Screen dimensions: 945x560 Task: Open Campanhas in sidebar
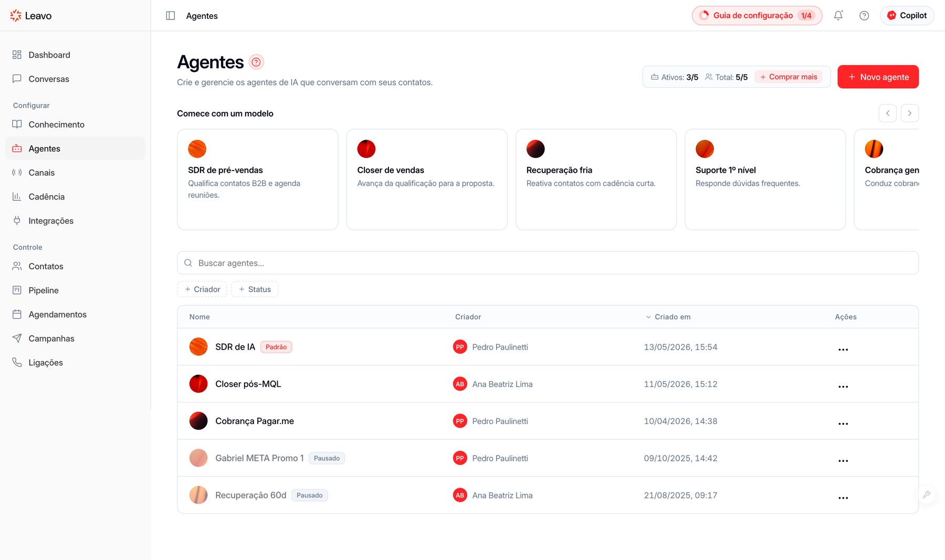pyautogui.click(x=75, y=339)
